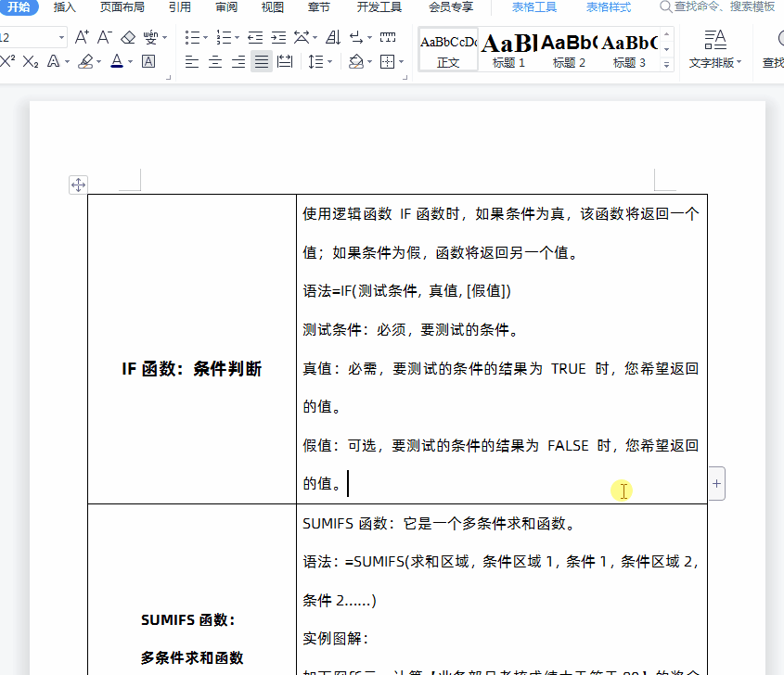Open the 章节 tab
This screenshot has width=784, height=675.
point(318,7)
